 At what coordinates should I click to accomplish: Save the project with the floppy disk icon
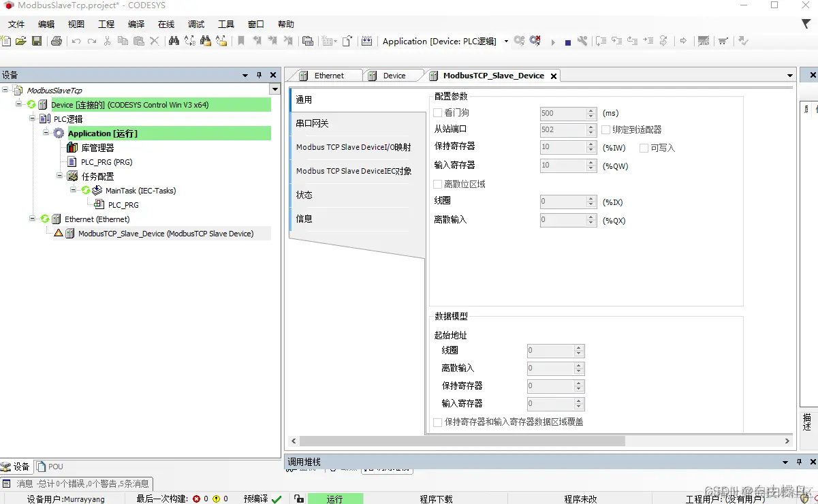[37, 41]
